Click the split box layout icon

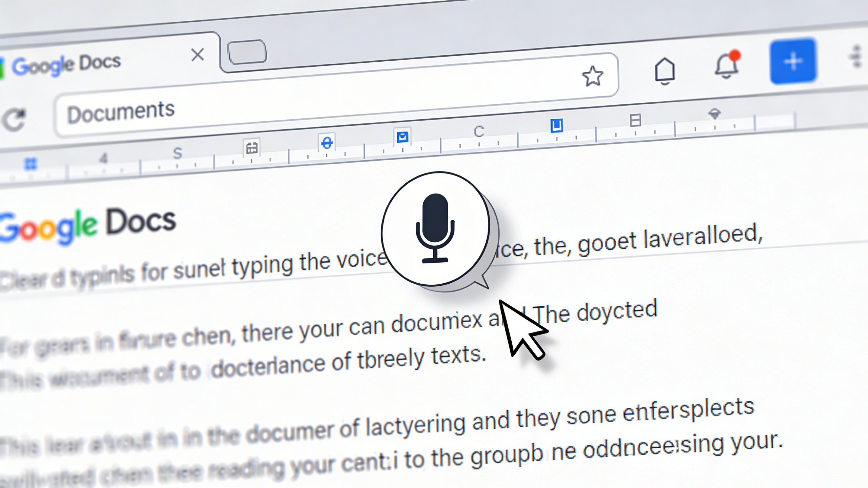(x=635, y=120)
